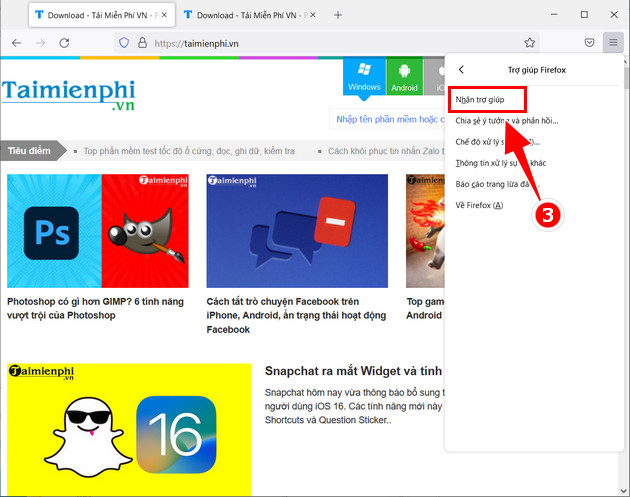This screenshot has height=497, width=630.
Task: Open the Firefox hamburger menu
Action: [x=613, y=42]
